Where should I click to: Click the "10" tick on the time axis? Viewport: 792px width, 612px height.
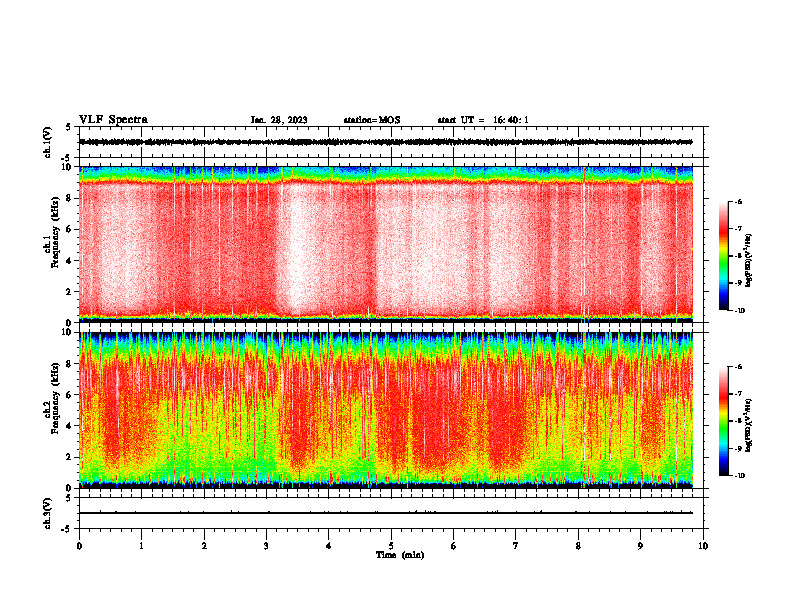(703, 546)
